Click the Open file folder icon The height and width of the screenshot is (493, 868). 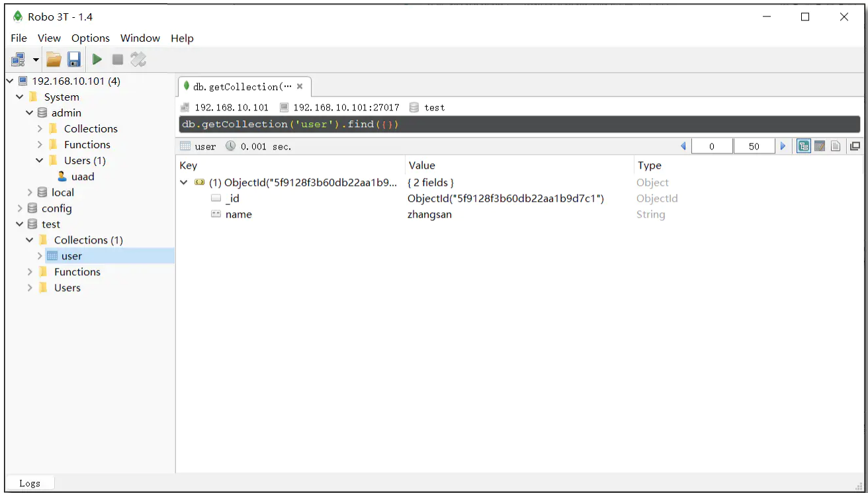(54, 60)
